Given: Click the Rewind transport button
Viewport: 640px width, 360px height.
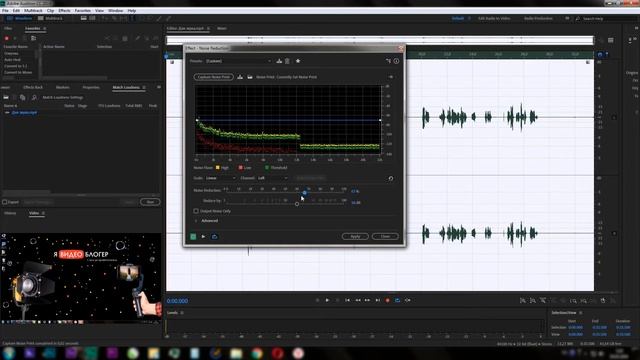Looking at the screenshot, I should [358, 300].
